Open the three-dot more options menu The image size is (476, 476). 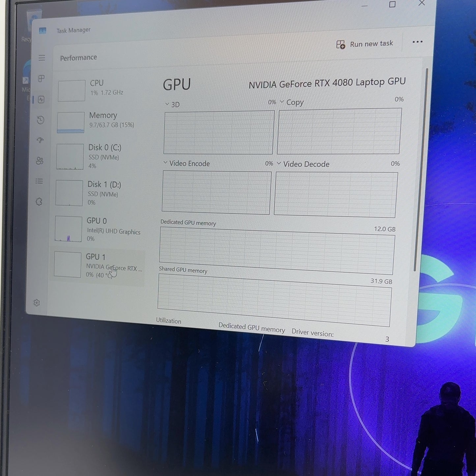[417, 42]
